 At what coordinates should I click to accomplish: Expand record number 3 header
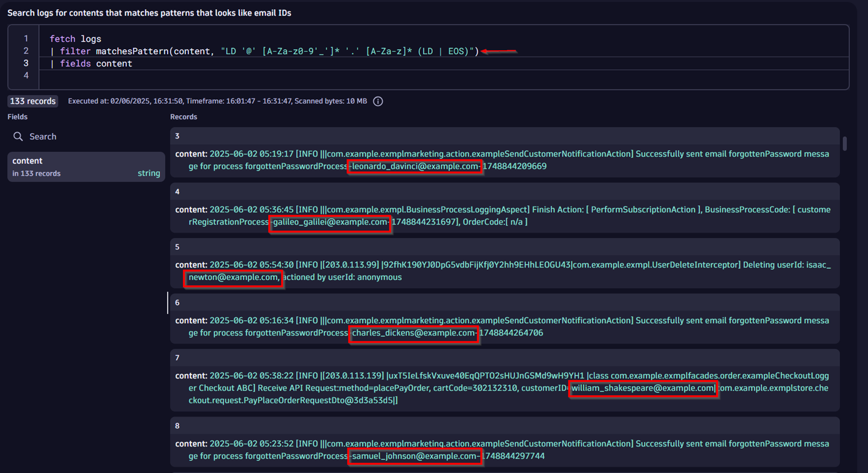point(504,136)
